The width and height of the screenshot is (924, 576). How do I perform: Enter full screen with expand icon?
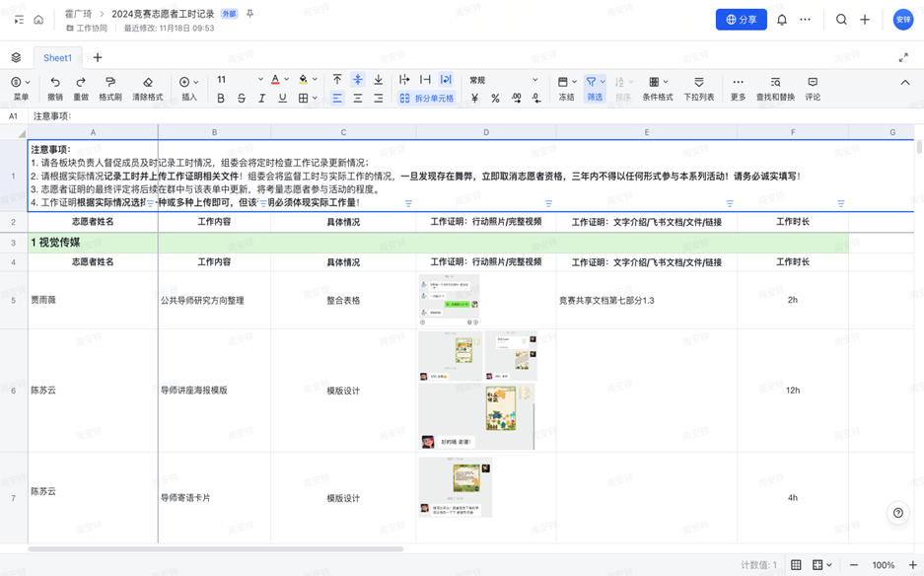coord(903,57)
